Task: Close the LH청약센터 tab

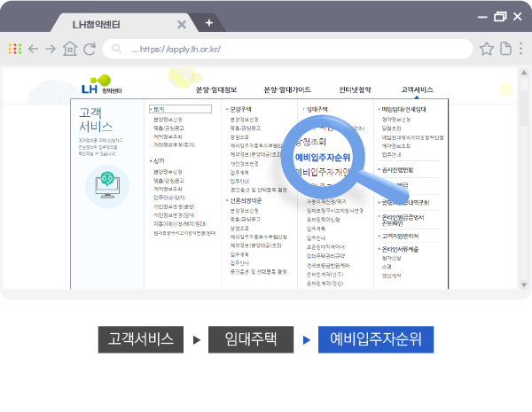Action: pyautogui.click(x=182, y=25)
